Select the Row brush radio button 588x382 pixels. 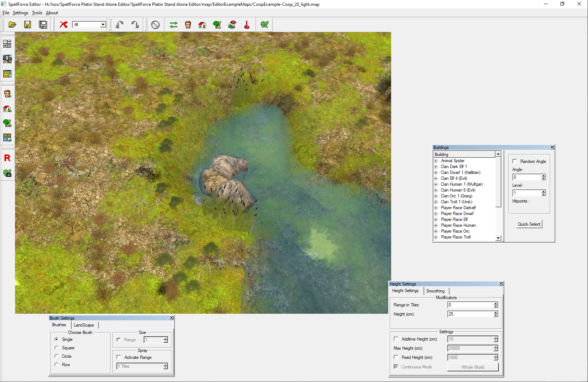click(57, 365)
